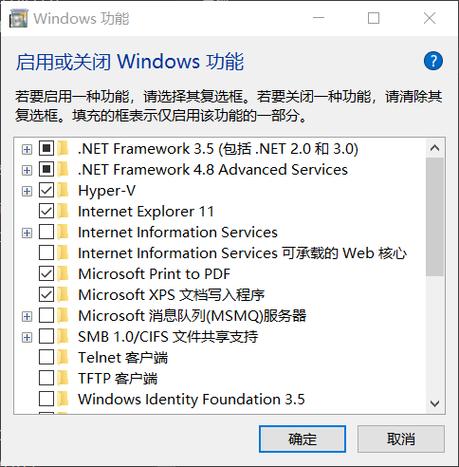Click the Hyper-V folder icon
The width and height of the screenshot is (459, 467).
[63, 190]
